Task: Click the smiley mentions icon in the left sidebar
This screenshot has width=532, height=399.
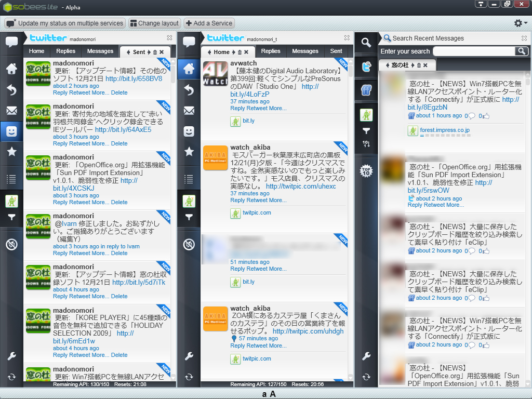Action: [11, 131]
